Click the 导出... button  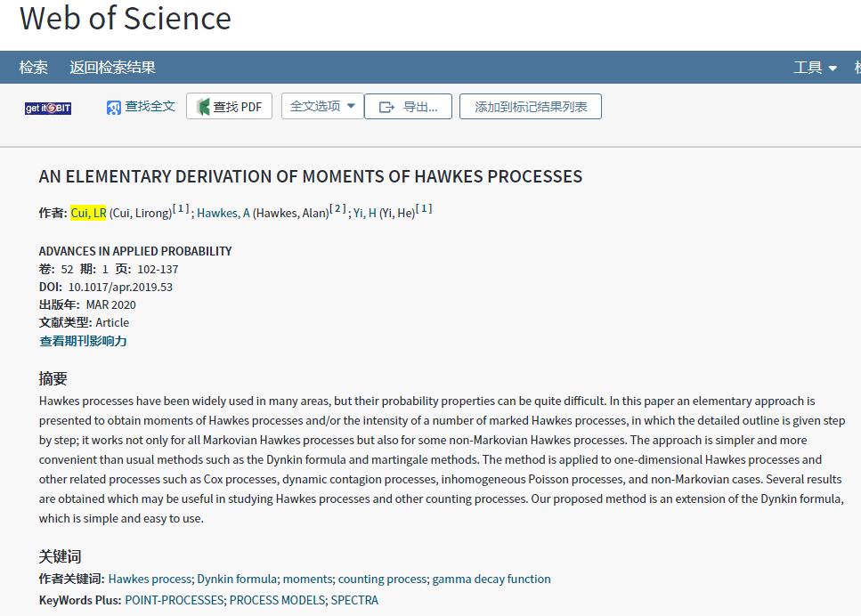[408, 107]
